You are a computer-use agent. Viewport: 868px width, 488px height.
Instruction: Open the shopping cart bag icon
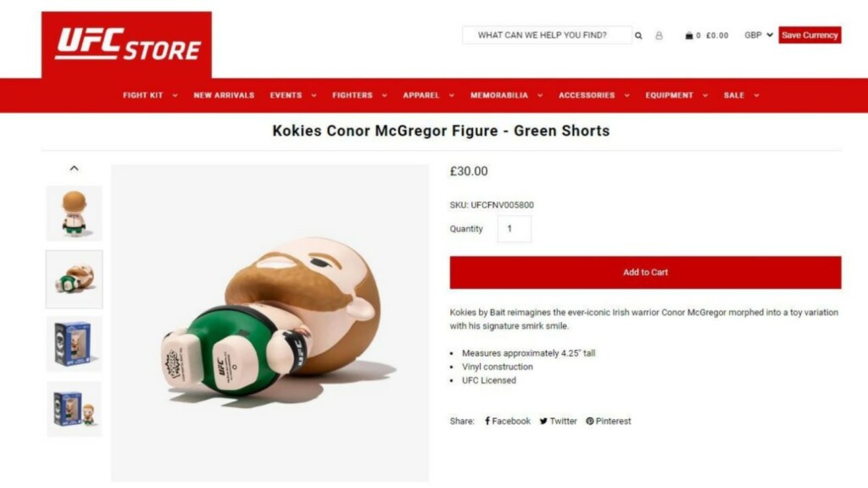(688, 36)
